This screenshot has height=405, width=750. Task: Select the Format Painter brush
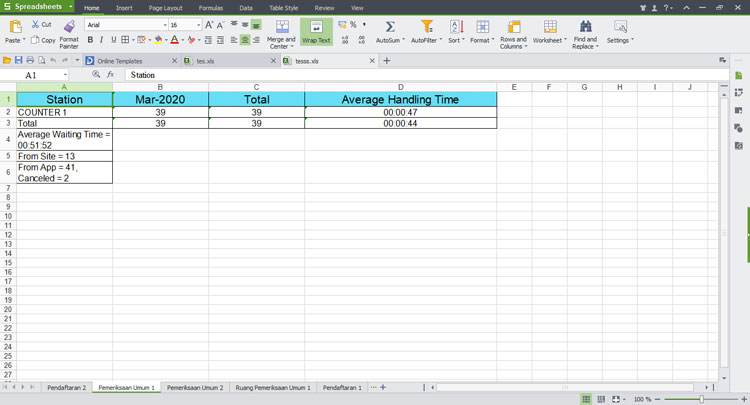click(x=69, y=26)
